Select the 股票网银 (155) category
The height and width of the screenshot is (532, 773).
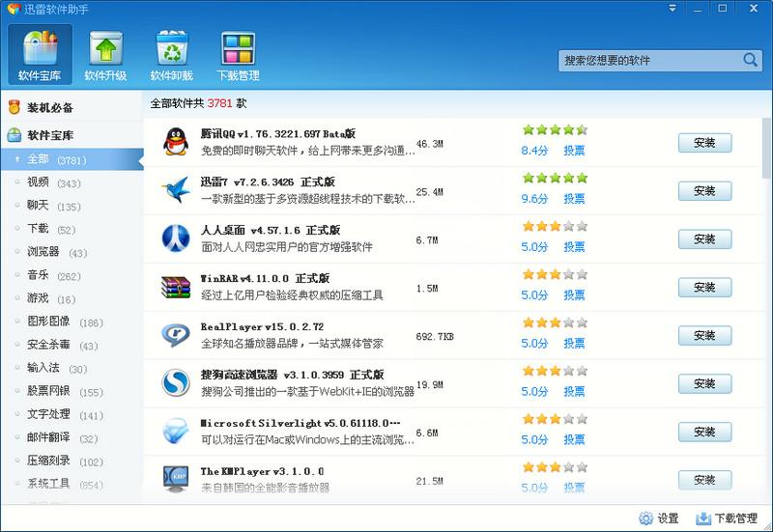[x=72, y=392]
